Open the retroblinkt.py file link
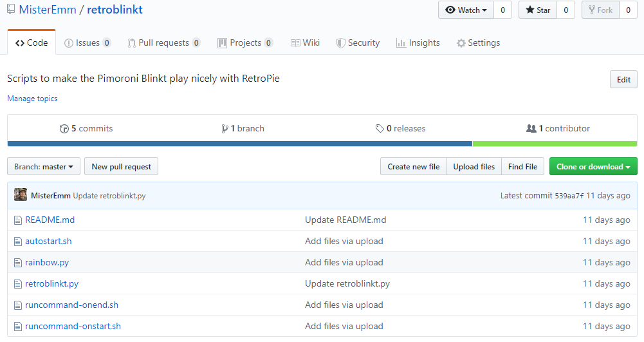 click(x=51, y=283)
